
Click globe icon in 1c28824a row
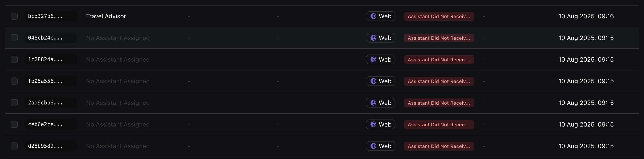coord(373,60)
